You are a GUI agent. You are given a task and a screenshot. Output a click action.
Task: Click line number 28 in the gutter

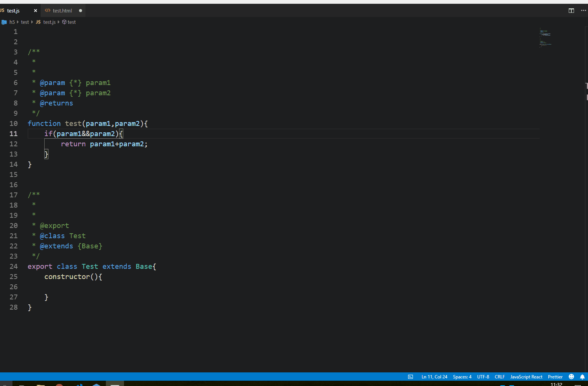(x=14, y=307)
